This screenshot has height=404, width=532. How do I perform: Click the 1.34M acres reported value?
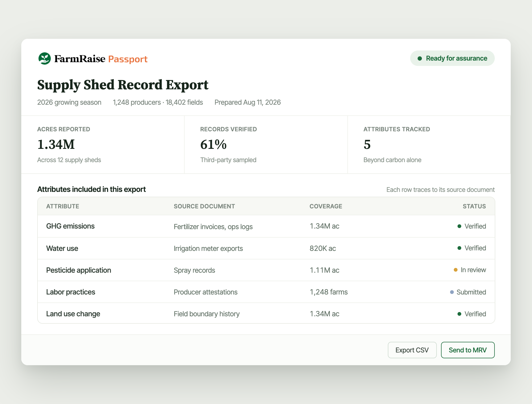[56, 145]
